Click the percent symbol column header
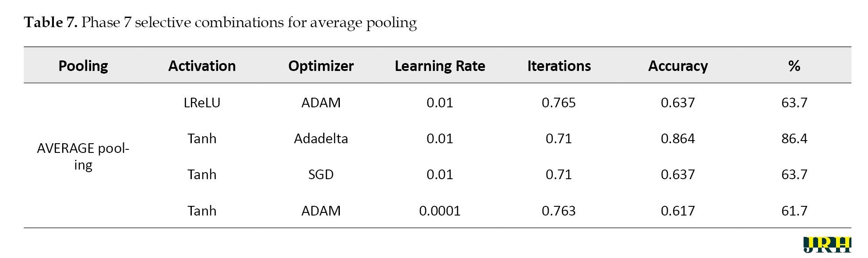868x258 pixels. click(x=794, y=66)
